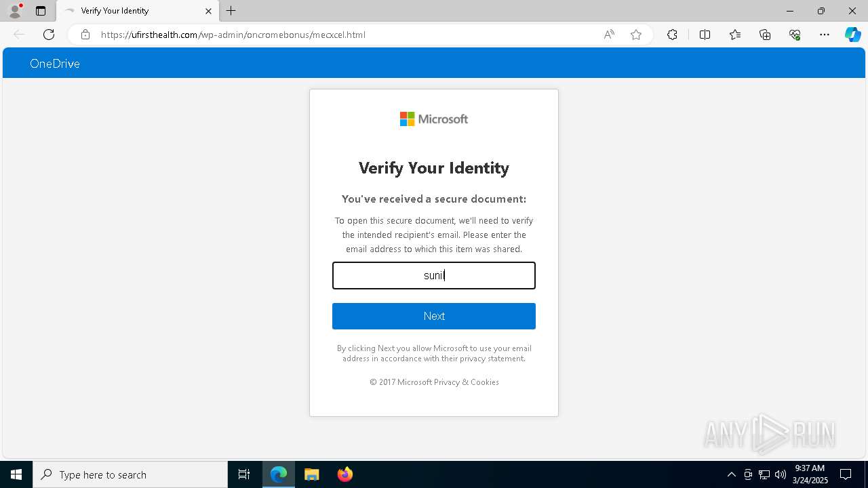The image size is (868, 488).
Task: Click the "© 2017 Microsoft Privacy & Cookies" footer text
Action: [x=434, y=382]
